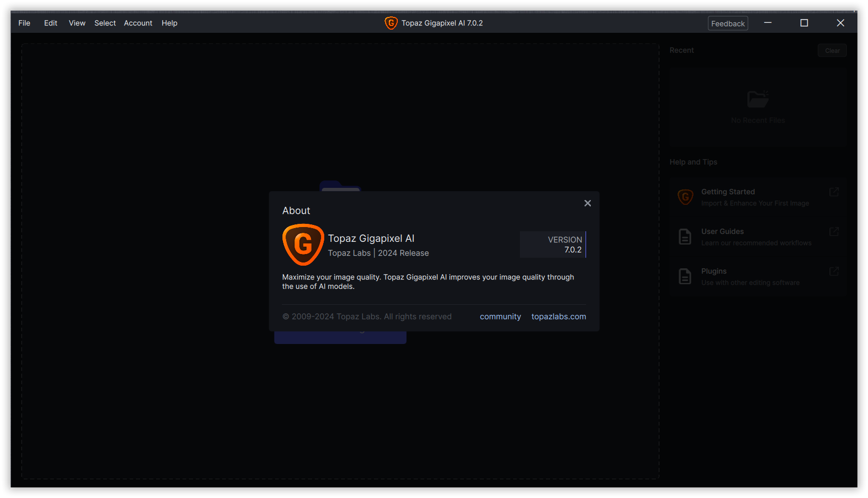This screenshot has height=498, width=868.
Task: Click the Gigapixel shield logo in About dialog
Action: [303, 245]
